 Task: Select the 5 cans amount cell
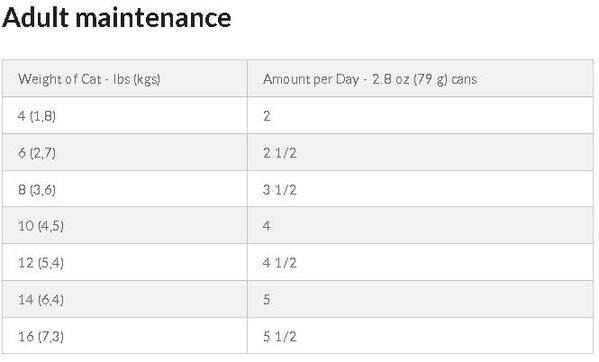click(420, 299)
